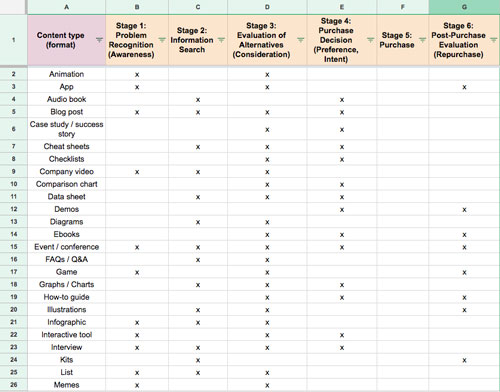Click the Stage 2 x in Diagrams row
The height and width of the screenshot is (392, 500).
[198, 222]
